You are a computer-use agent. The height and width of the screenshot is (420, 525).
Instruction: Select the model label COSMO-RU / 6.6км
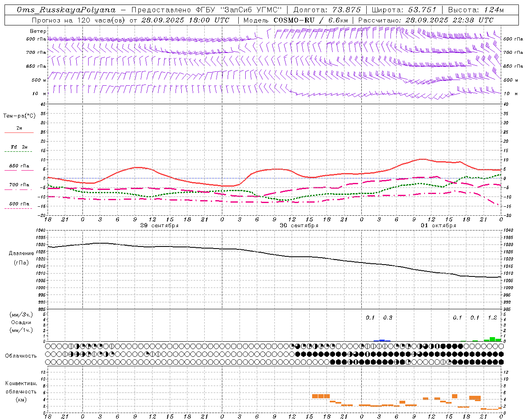[x=311, y=20]
